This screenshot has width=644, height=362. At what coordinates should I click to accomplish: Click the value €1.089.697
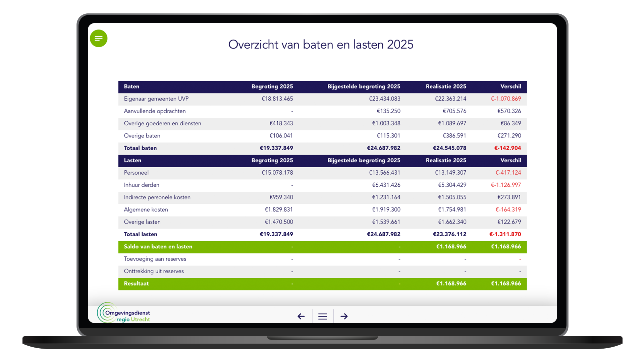pos(452,123)
